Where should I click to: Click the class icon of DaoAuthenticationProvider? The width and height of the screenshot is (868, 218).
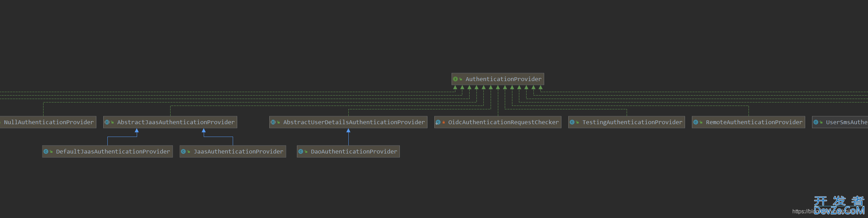point(301,151)
